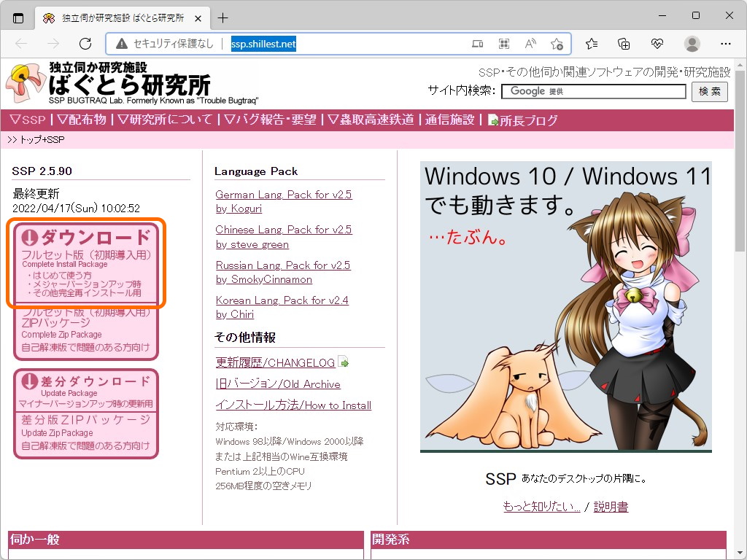The image size is (747, 560).
Task: Close the ばぐとら研究所 browser tab
Action: [x=198, y=18]
